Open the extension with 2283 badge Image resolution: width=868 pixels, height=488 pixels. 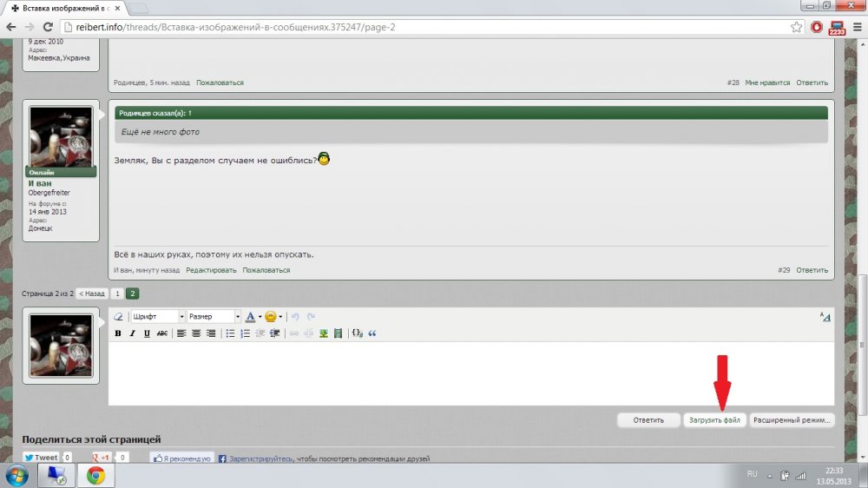[x=837, y=28]
